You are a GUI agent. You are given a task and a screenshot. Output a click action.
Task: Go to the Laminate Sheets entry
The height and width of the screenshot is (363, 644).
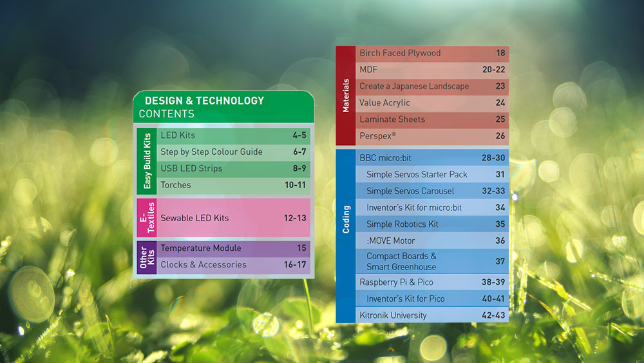click(431, 119)
